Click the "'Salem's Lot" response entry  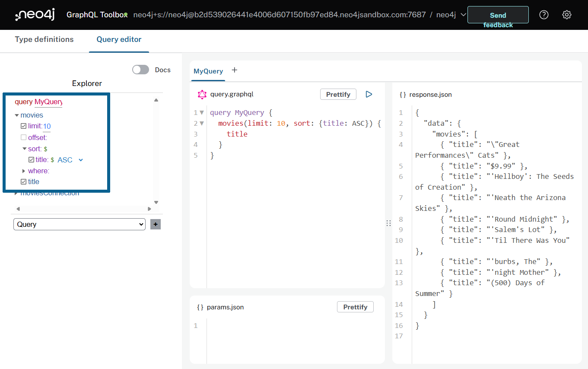coord(499,229)
